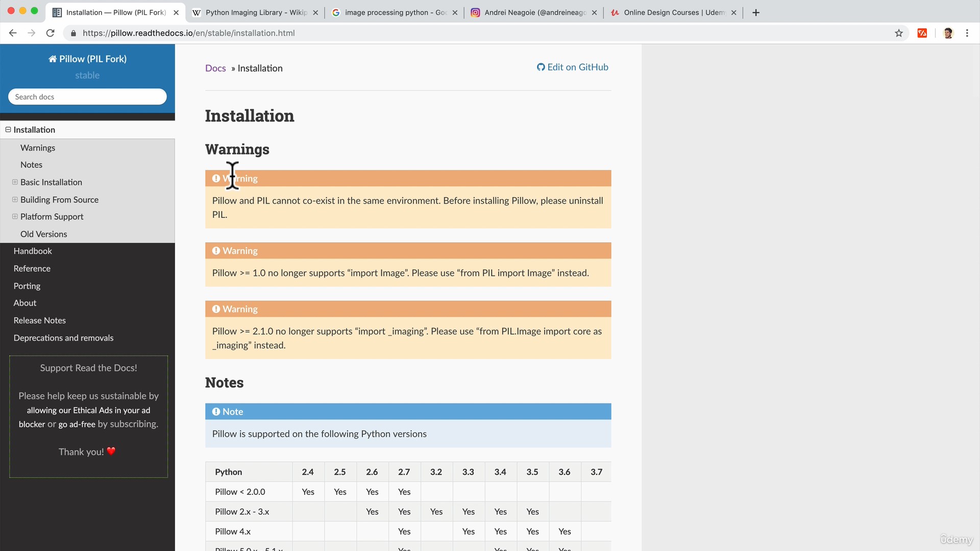
Task: Click the browser forward arrow
Action: tap(32, 33)
